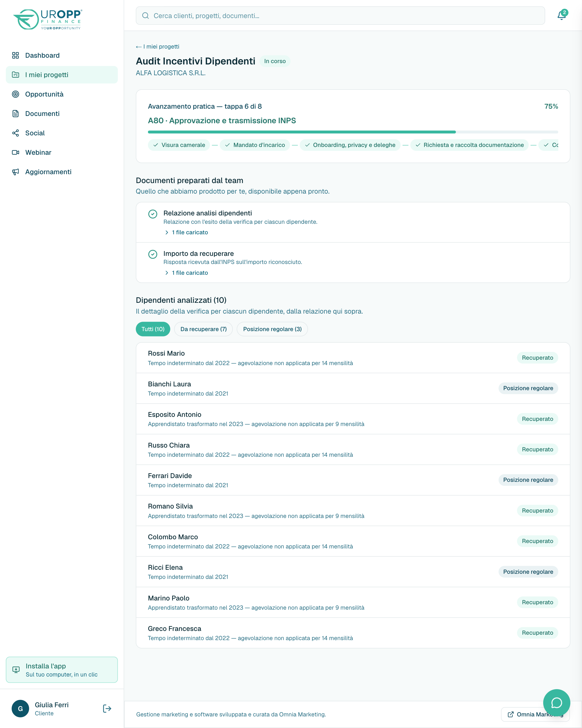Click the Documenti file icon
582x728 pixels.
[16, 114]
